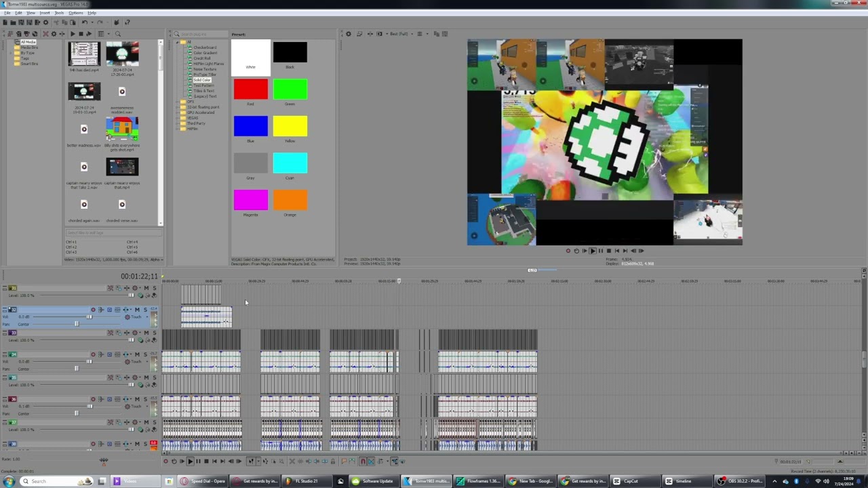This screenshot has height=488, width=868.
Task: Create a new project from the toolbar
Action: [5, 22]
